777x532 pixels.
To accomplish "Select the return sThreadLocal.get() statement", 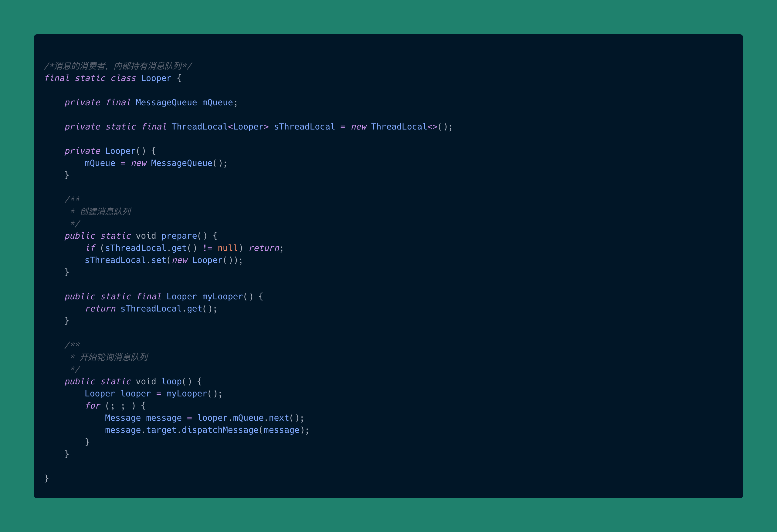I will tap(151, 308).
